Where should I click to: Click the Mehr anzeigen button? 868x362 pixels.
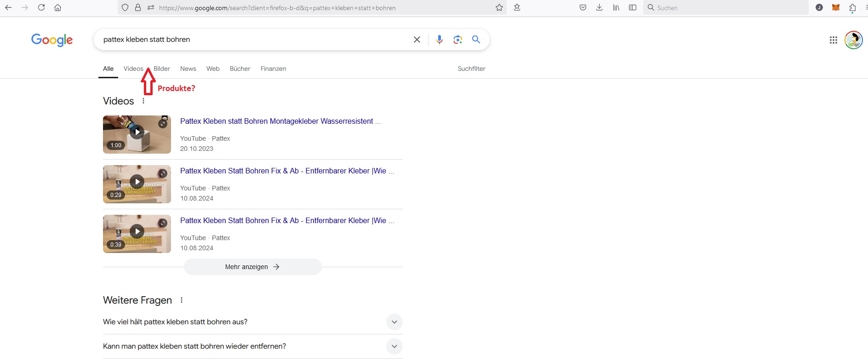pyautogui.click(x=252, y=267)
